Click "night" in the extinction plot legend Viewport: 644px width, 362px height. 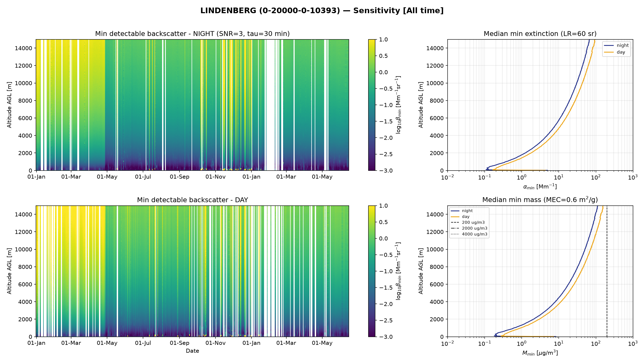click(x=623, y=45)
